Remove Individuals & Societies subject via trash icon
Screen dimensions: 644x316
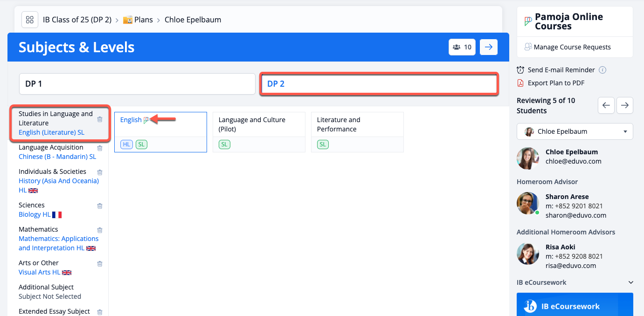click(99, 172)
